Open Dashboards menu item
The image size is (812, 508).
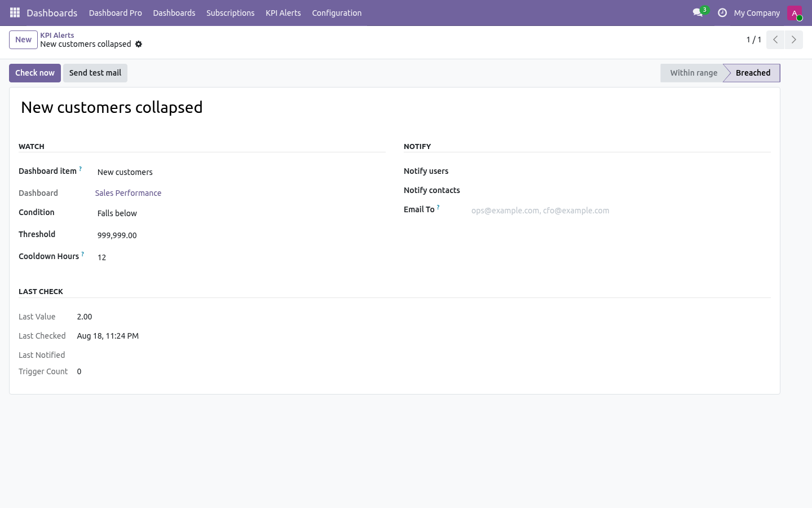click(x=174, y=13)
